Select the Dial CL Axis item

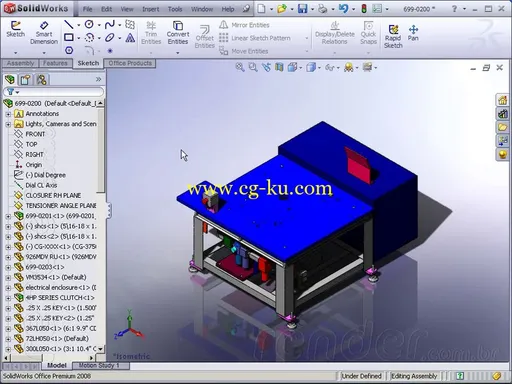click(41, 185)
